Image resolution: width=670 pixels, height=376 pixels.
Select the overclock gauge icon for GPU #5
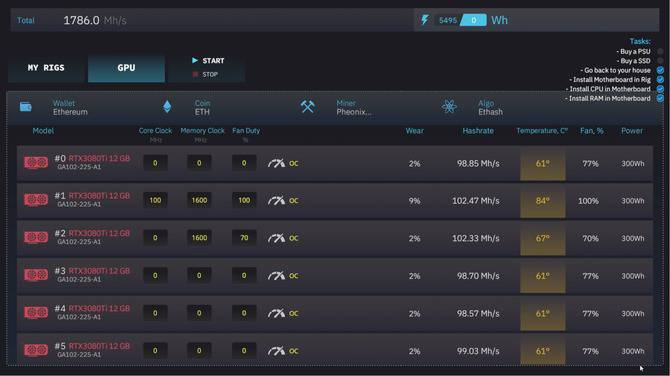click(276, 351)
